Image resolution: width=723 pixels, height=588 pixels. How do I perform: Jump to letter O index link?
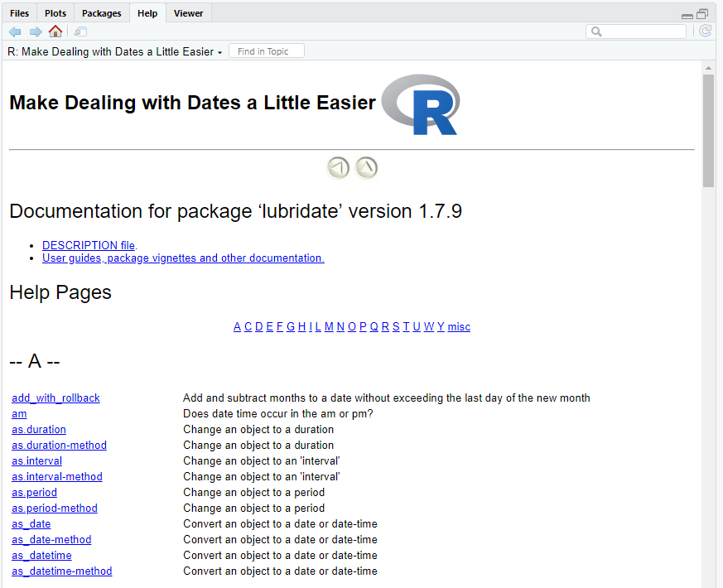(352, 326)
